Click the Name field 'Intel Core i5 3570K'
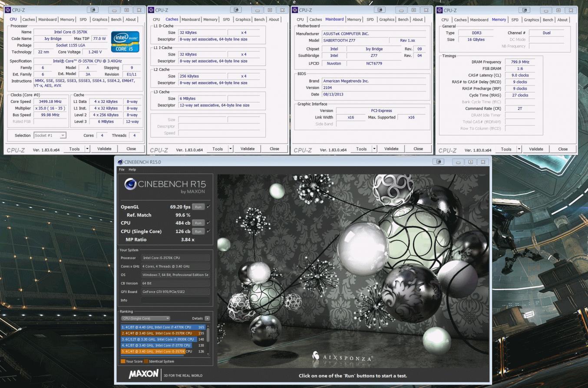 70,32
